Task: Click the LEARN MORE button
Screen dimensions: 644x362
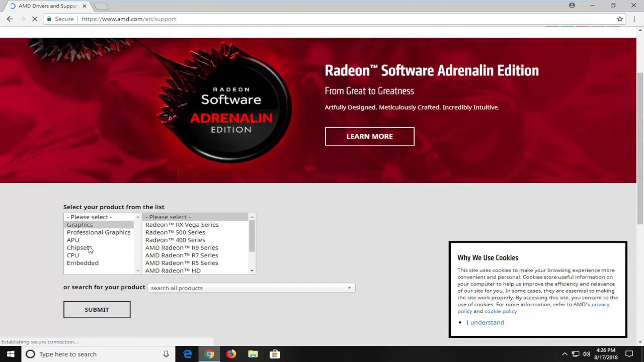Action: point(369,136)
